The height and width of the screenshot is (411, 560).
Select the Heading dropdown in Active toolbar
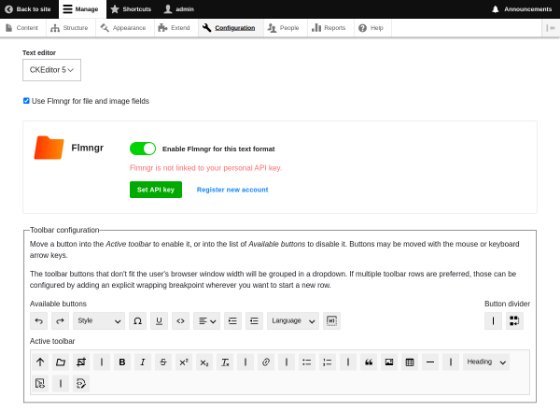pyautogui.click(x=486, y=362)
